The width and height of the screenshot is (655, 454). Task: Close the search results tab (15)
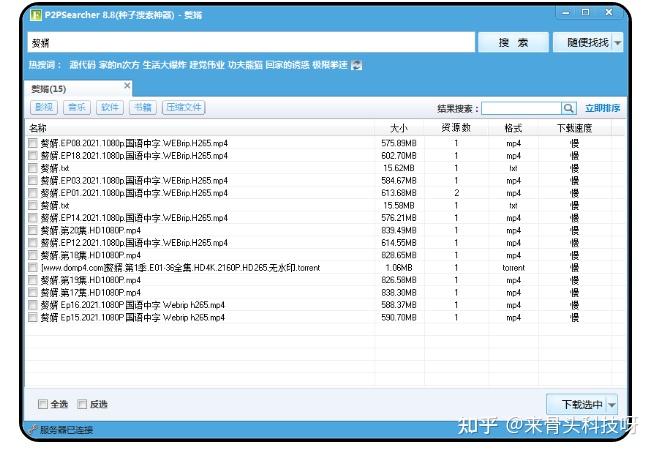point(127,86)
